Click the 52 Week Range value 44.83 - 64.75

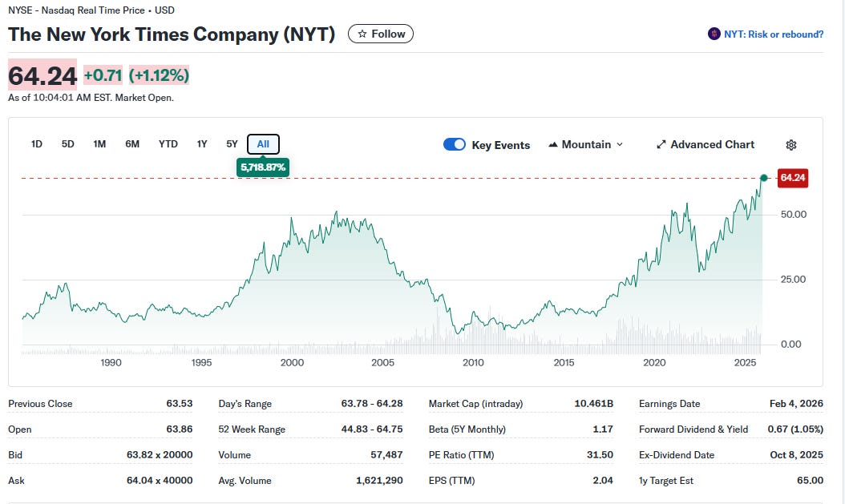pos(372,429)
